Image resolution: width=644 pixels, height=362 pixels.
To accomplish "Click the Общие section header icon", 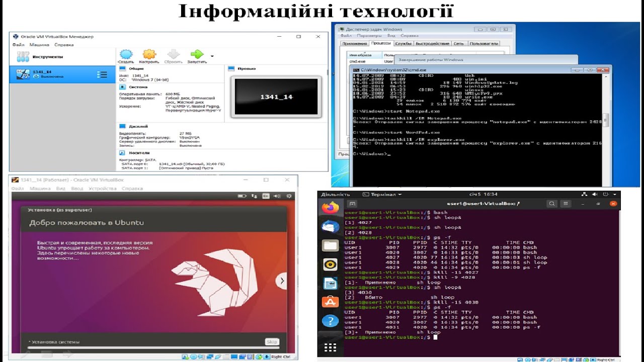I will coord(122,68).
